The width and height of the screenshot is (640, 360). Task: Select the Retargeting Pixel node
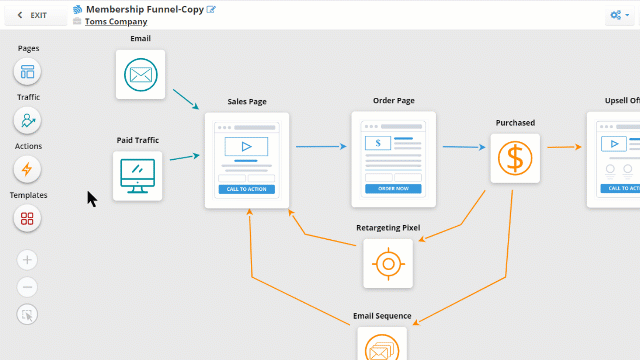(x=388, y=264)
